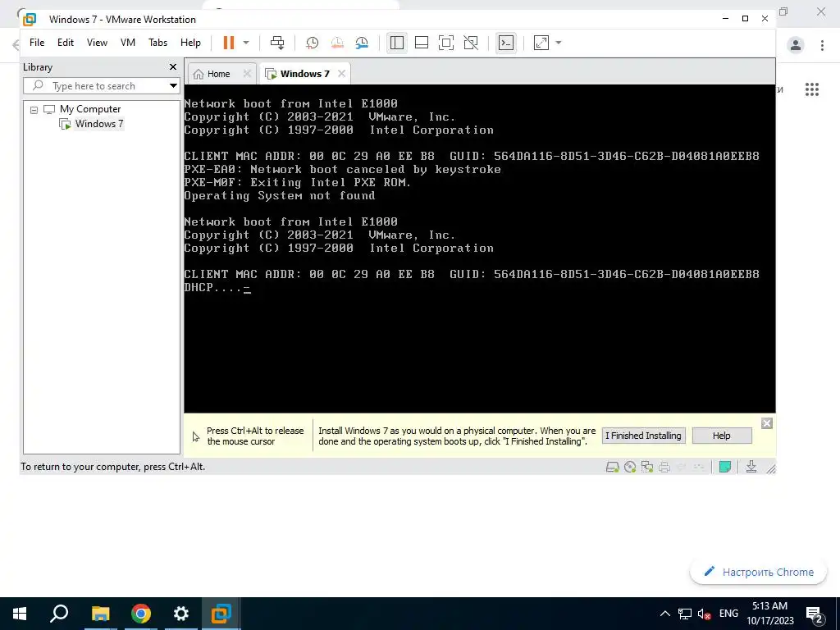Open the VM menu
Viewport: 840px width, 630px height.
(x=127, y=43)
